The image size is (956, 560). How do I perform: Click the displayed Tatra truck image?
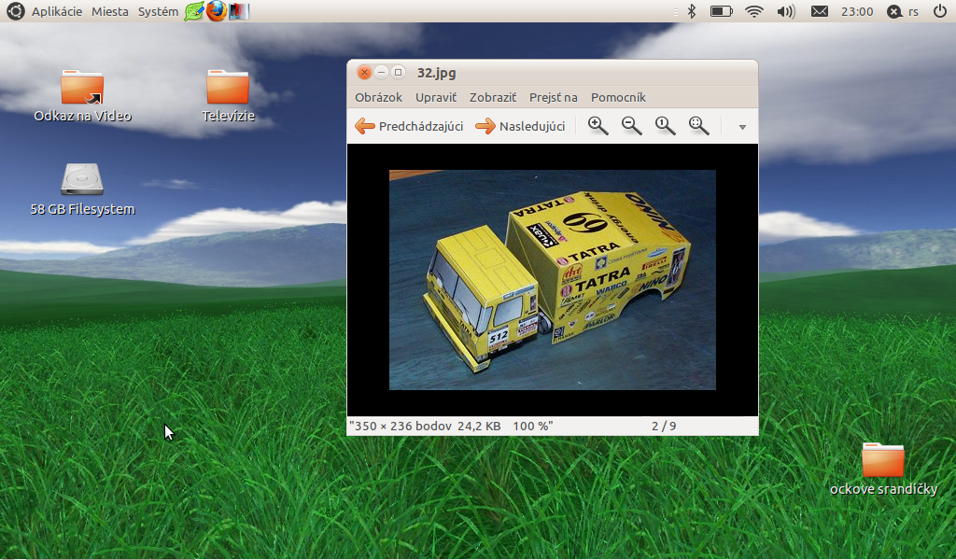(553, 280)
